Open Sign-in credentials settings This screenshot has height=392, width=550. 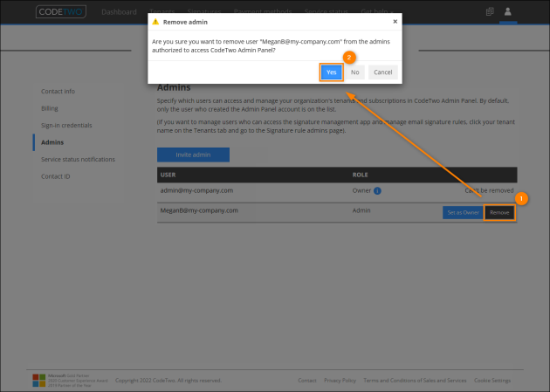[x=66, y=125]
